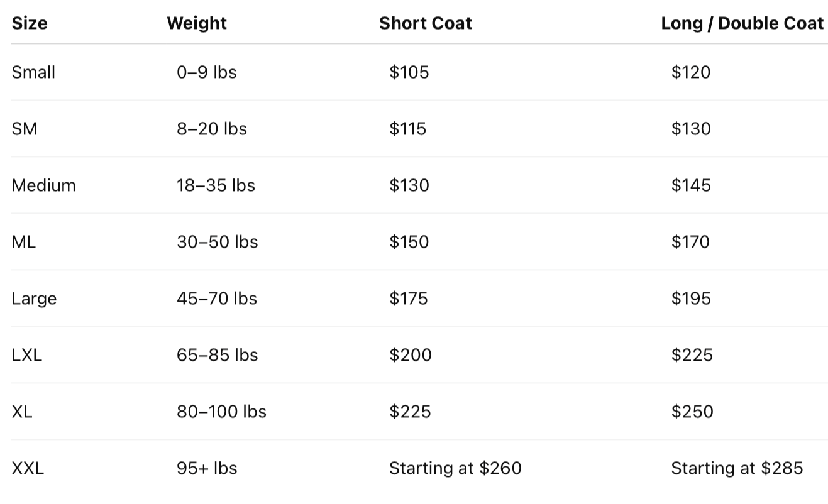Click the Weight column header

pyautogui.click(x=197, y=24)
